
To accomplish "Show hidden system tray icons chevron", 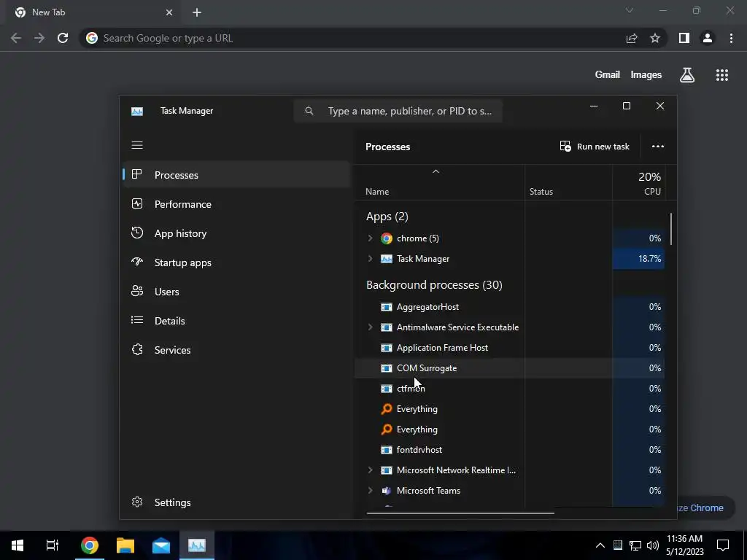I will (x=600, y=545).
